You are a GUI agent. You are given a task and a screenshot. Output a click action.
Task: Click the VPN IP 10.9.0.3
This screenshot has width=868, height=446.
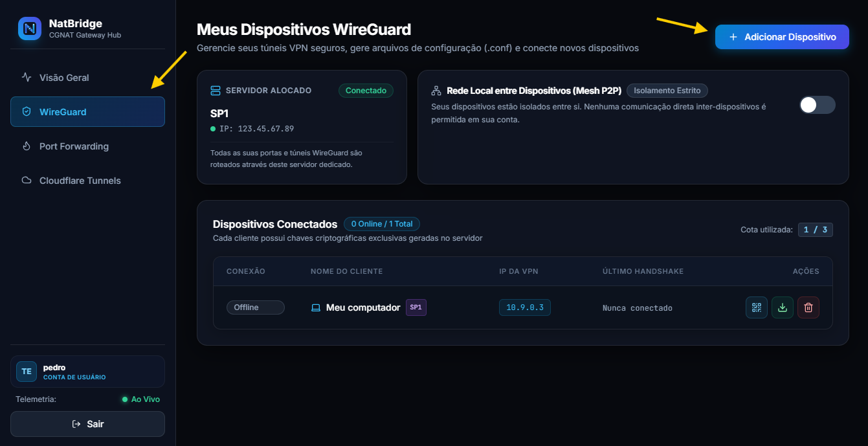pos(525,307)
